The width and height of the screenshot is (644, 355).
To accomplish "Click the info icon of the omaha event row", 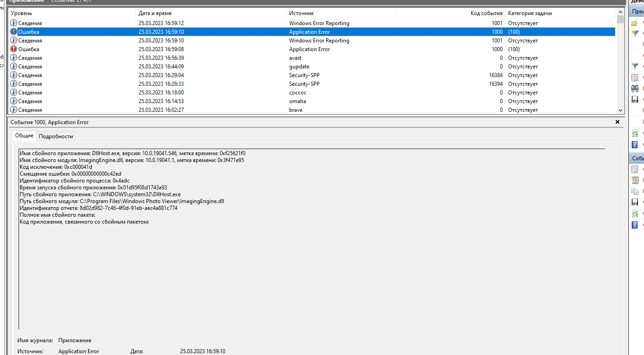I will point(14,101).
